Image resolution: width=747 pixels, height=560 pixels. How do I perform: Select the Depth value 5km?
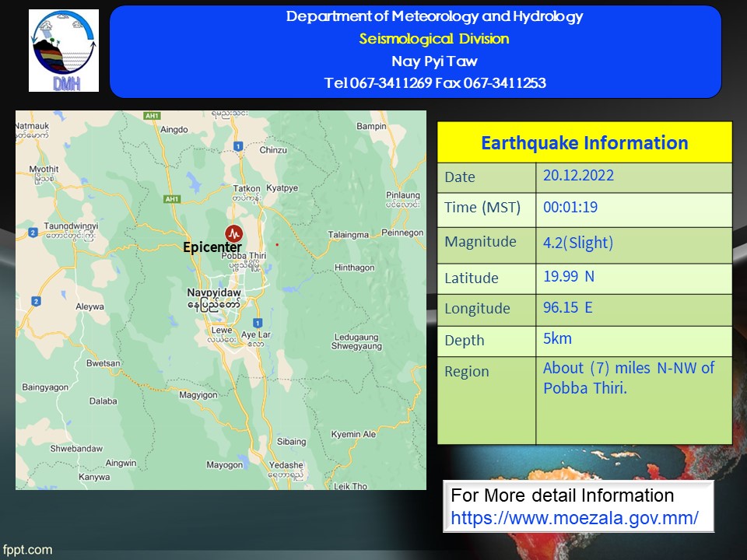(557, 338)
